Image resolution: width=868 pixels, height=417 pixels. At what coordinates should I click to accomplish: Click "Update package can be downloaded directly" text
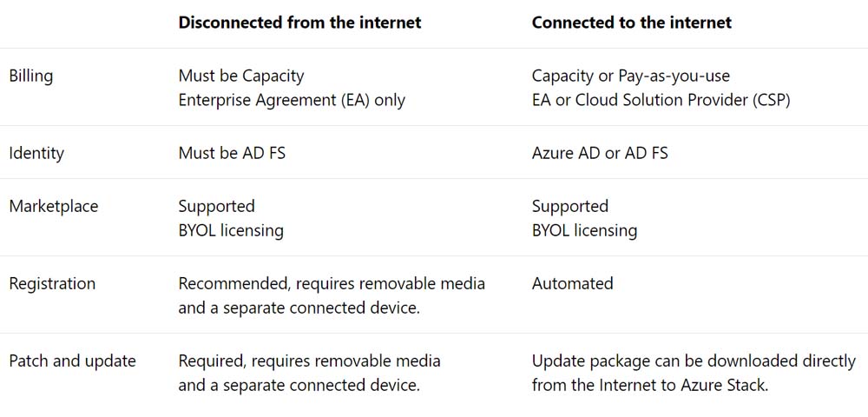[694, 361]
